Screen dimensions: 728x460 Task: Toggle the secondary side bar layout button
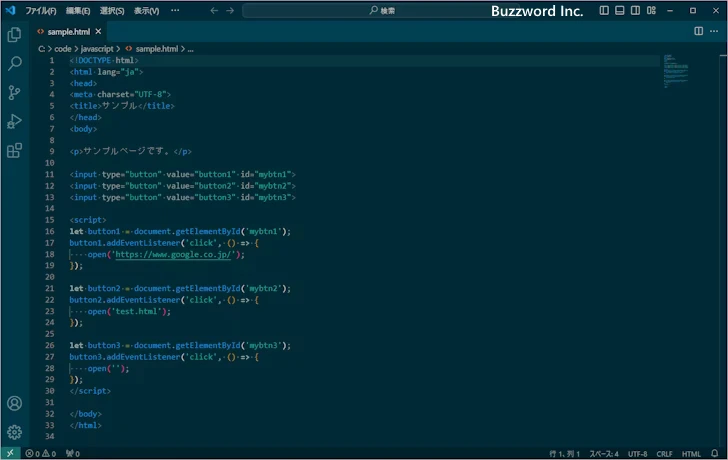pyautogui.click(x=636, y=10)
